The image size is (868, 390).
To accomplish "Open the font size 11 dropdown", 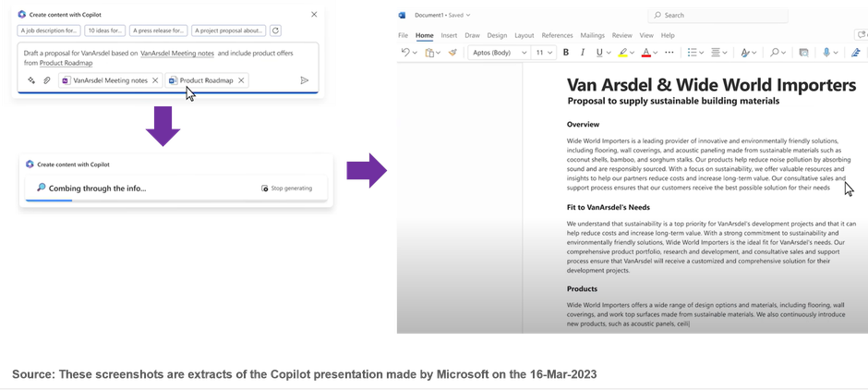I will [x=544, y=53].
